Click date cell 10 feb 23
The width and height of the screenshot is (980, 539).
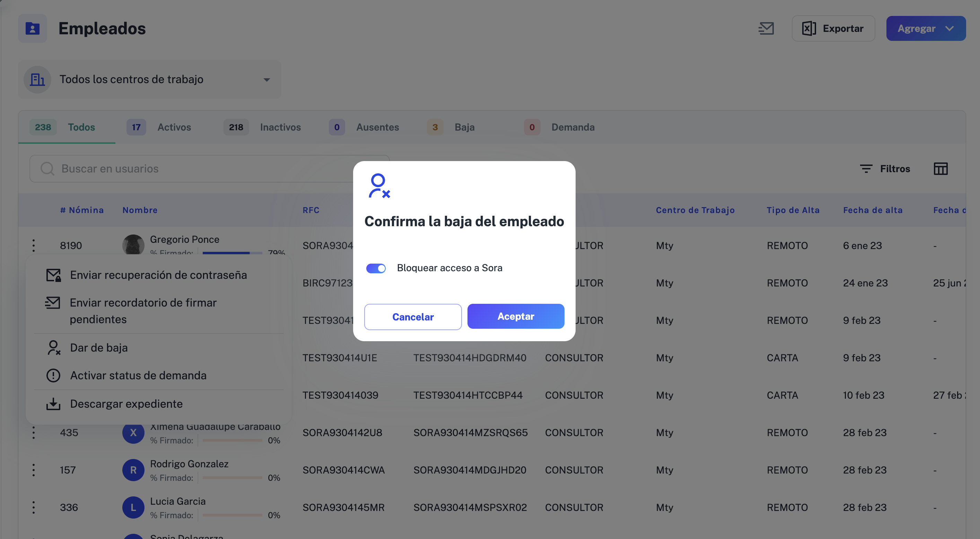[863, 395]
